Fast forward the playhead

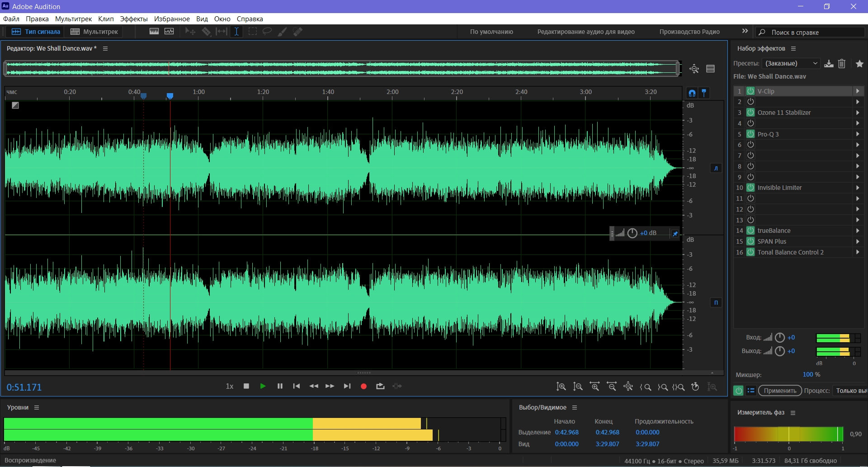point(330,386)
